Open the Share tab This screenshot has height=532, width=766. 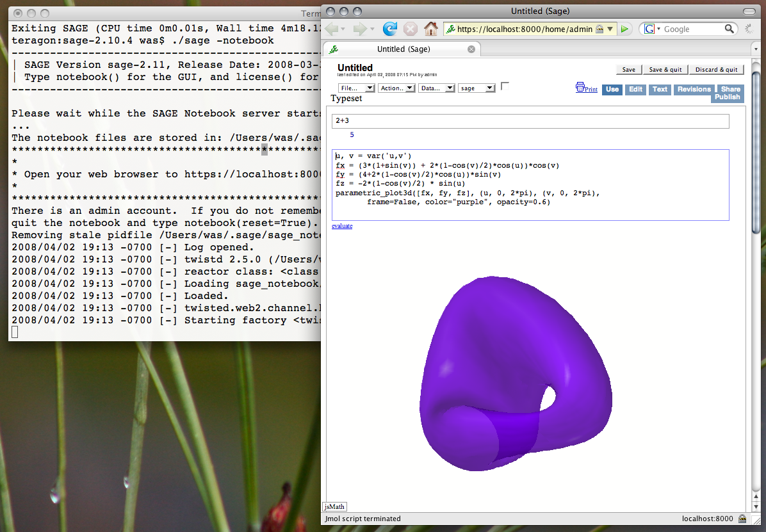pos(730,89)
